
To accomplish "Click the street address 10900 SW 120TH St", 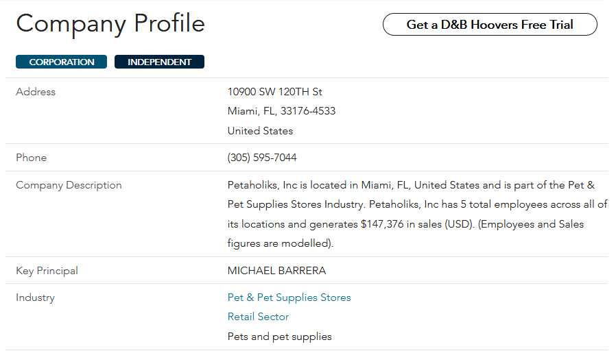I will 275,92.
